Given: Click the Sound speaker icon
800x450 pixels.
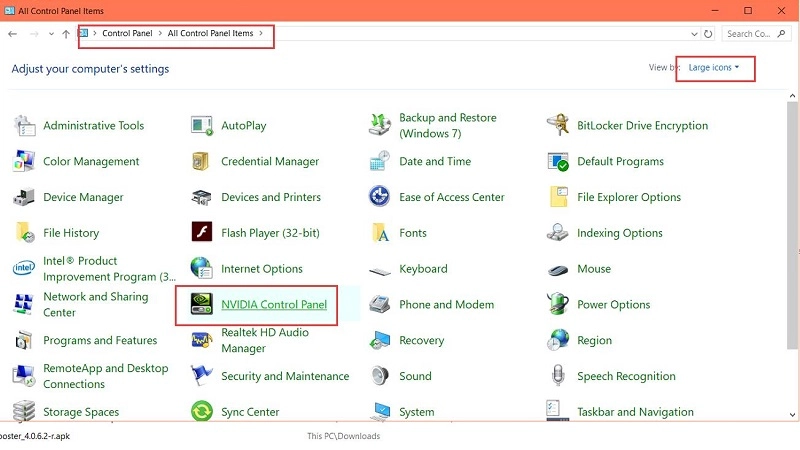Looking at the screenshot, I should [x=380, y=377].
